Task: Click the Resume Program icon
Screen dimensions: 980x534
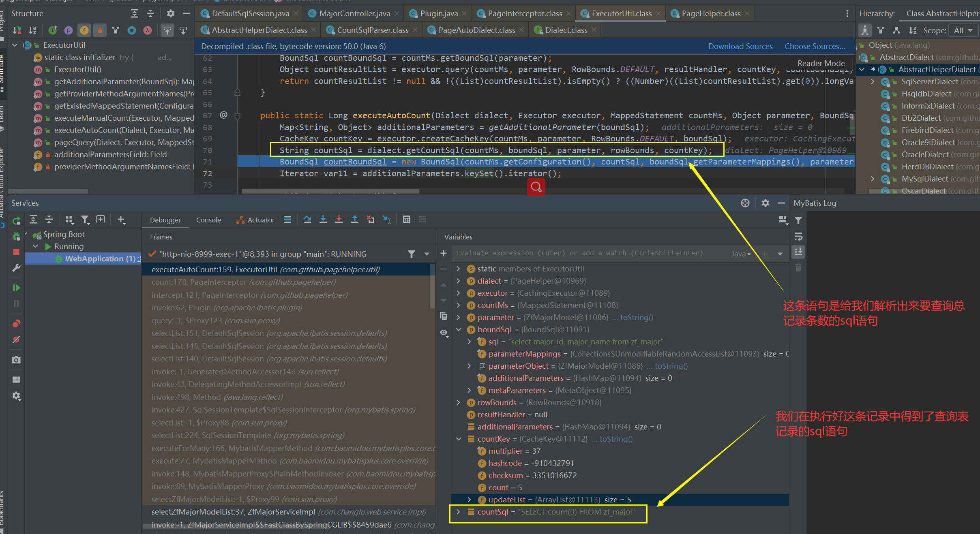Action: click(x=16, y=288)
